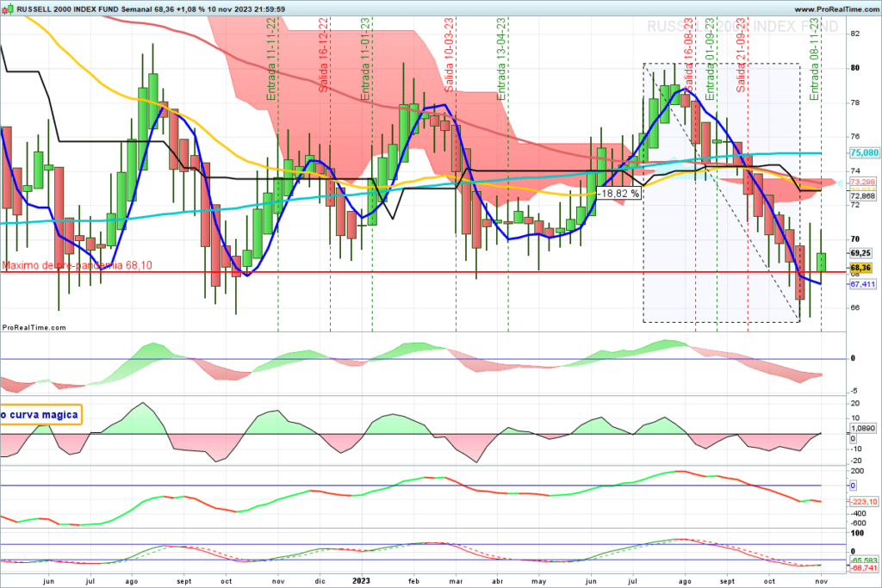Image resolution: width=882 pixels, height=588 pixels.
Task: Select the cyan 75,080 price label
Action: click(864, 153)
